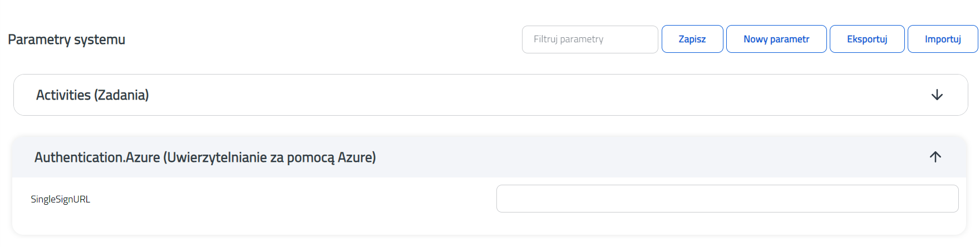Select Importuj to import parameters
Screen dimensions: 980x247
942,39
